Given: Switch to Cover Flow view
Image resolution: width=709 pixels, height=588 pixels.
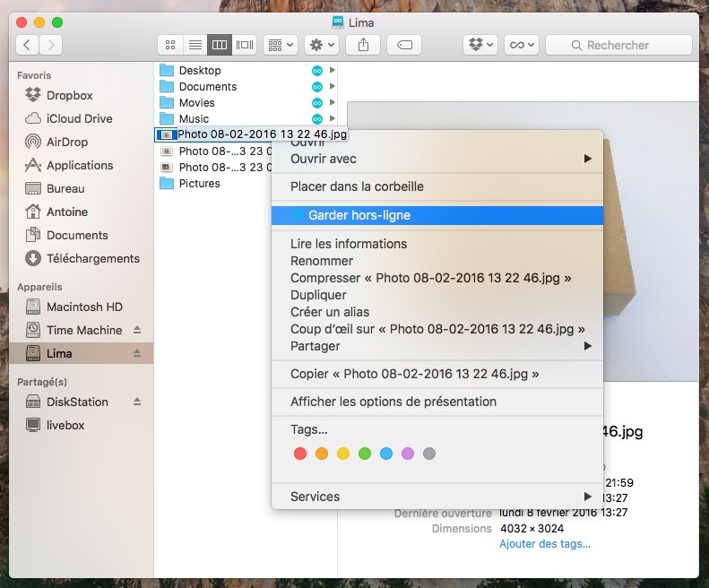Looking at the screenshot, I should 244,45.
